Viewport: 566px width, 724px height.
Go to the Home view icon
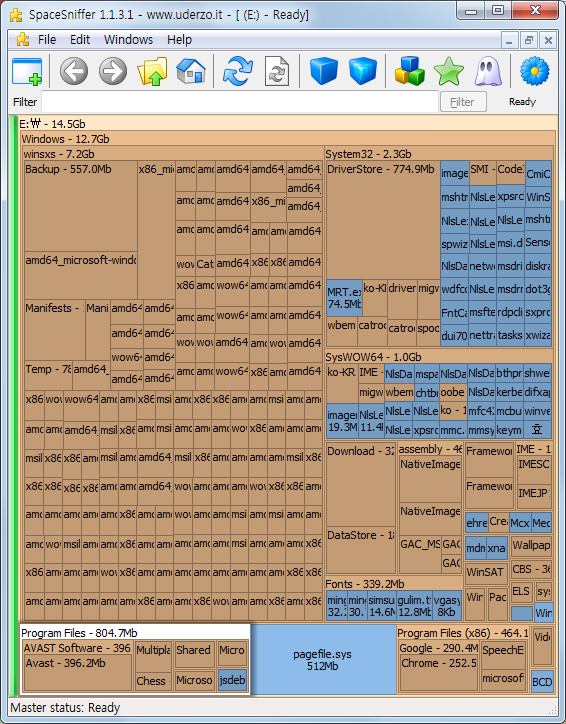click(x=191, y=71)
